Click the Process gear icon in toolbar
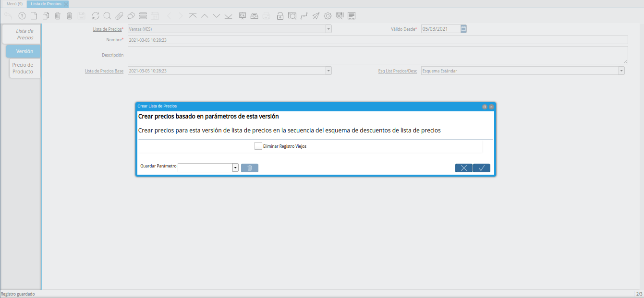The image size is (644, 298). click(328, 16)
